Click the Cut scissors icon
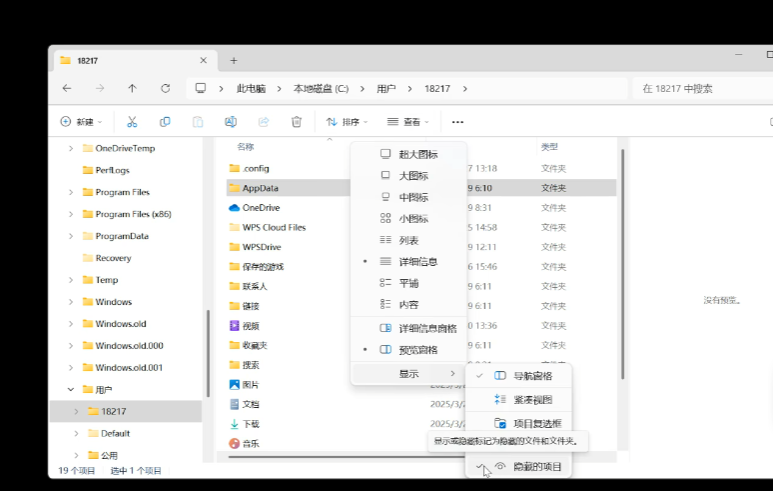Viewport: 773px width, 491px height. (x=132, y=122)
